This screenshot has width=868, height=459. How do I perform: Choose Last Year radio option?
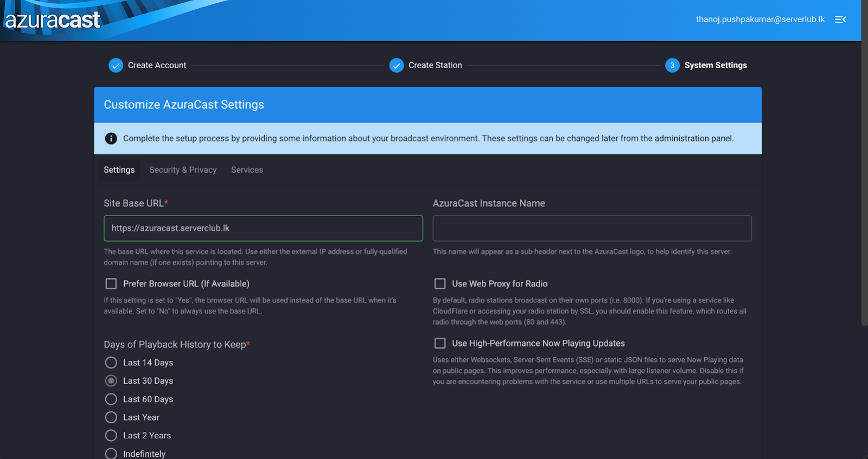[111, 417]
